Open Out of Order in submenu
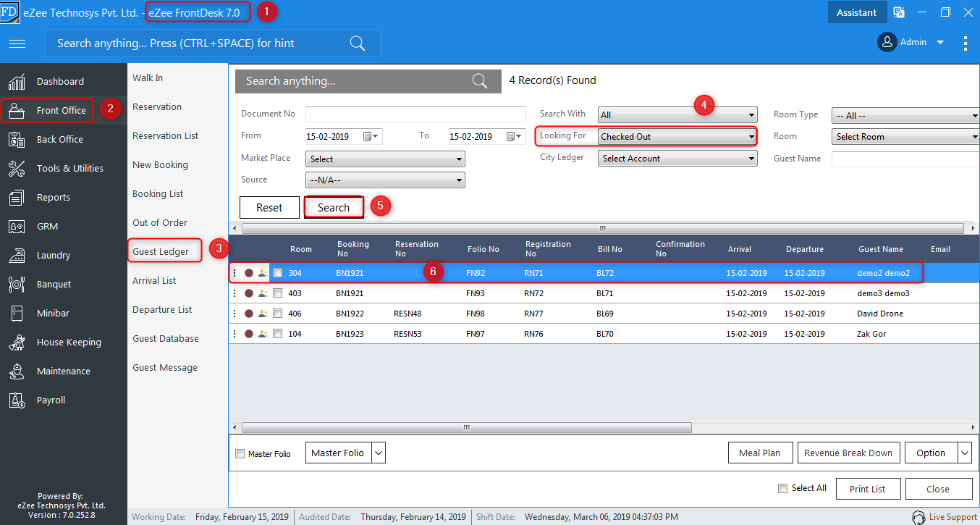The width and height of the screenshot is (980, 525). 160,222
